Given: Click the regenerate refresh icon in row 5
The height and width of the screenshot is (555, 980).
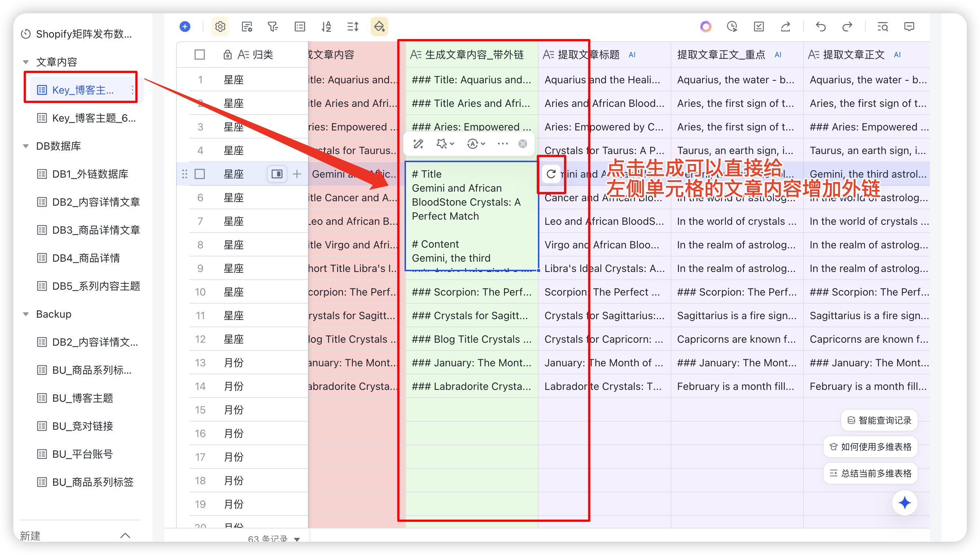Looking at the screenshot, I should 551,174.
